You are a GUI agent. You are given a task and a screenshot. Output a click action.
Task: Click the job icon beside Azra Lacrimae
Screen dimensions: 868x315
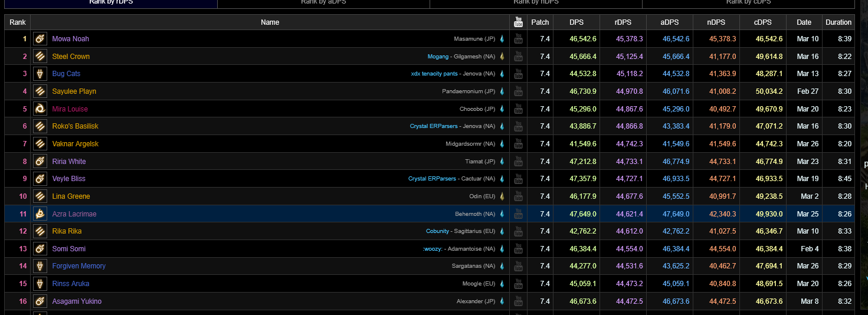click(x=40, y=214)
